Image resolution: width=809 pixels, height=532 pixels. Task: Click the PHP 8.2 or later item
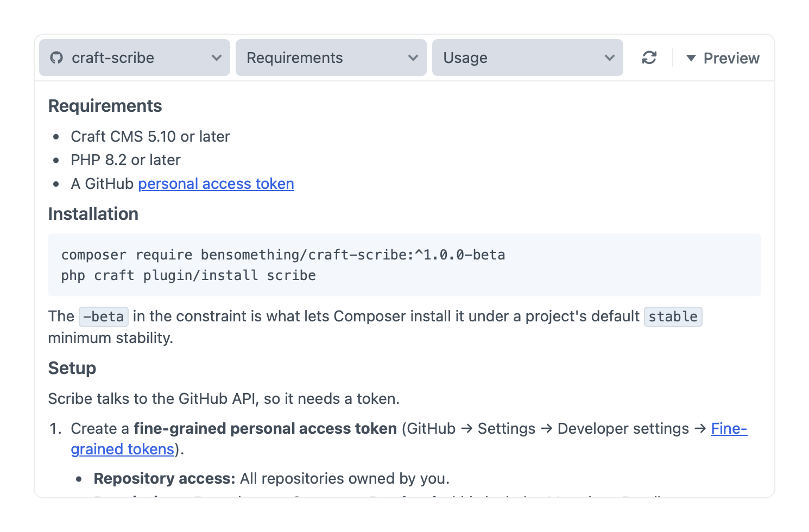pyautogui.click(x=126, y=160)
